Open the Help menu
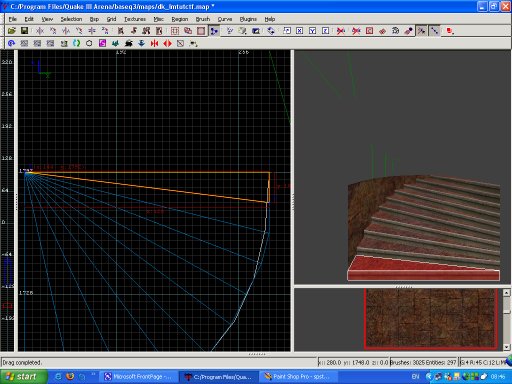 tap(270, 19)
